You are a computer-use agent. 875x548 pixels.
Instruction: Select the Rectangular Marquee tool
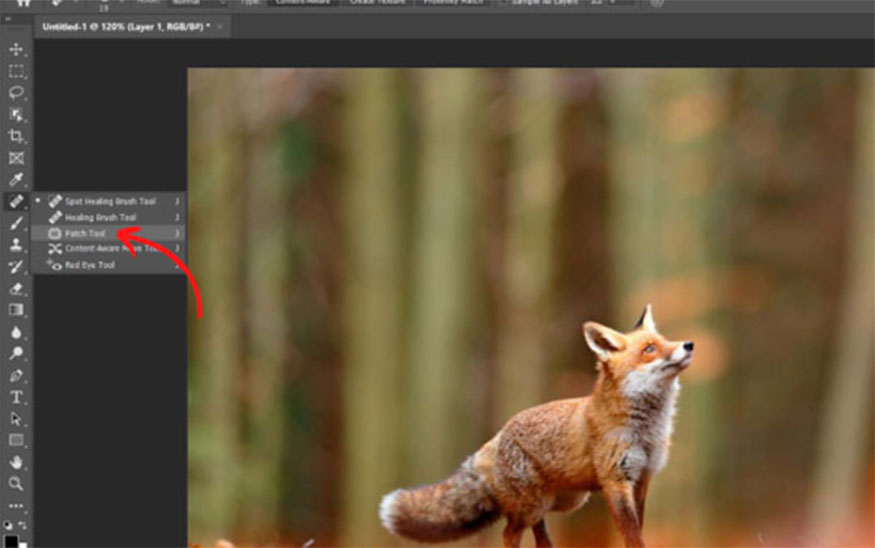[x=16, y=71]
